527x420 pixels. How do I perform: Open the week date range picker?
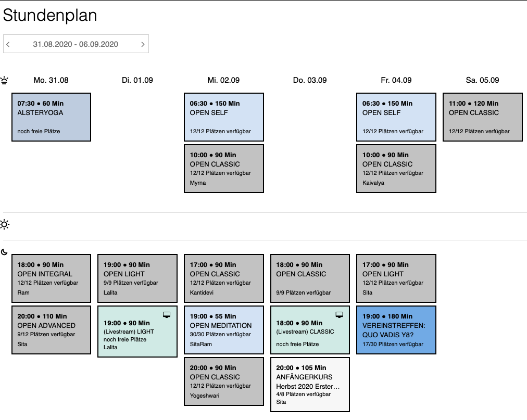(76, 44)
